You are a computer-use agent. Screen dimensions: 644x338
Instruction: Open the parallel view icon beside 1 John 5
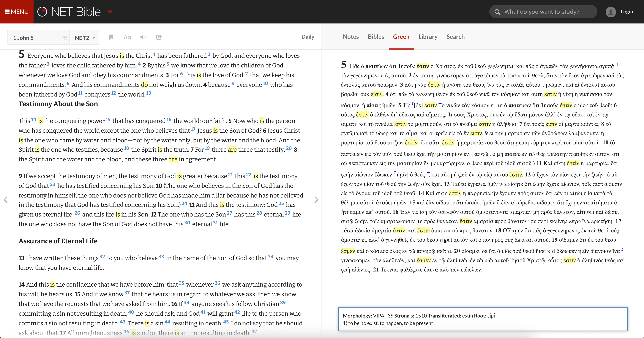(x=65, y=37)
